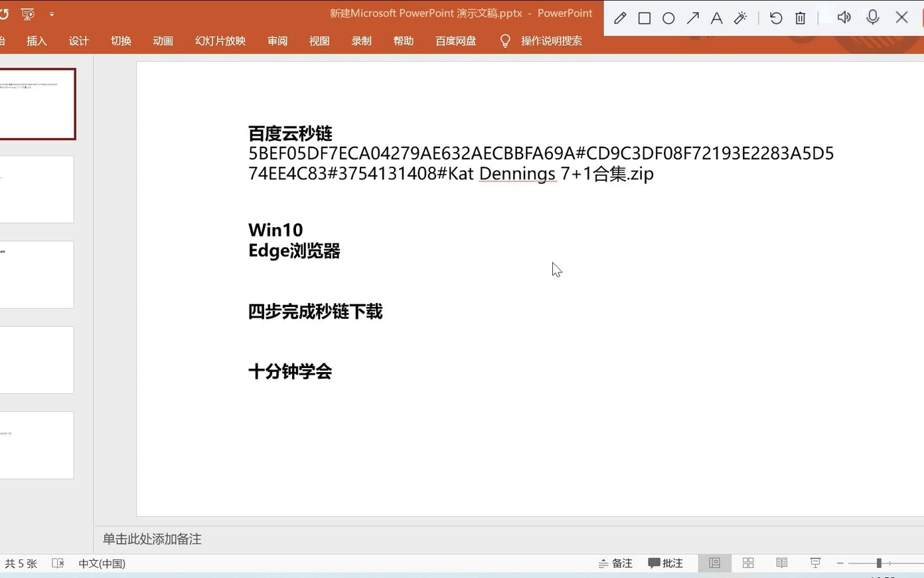Viewport: 924px width, 578px height.
Task: Open the 百度网盘 ribbon tab
Action: coord(455,41)
